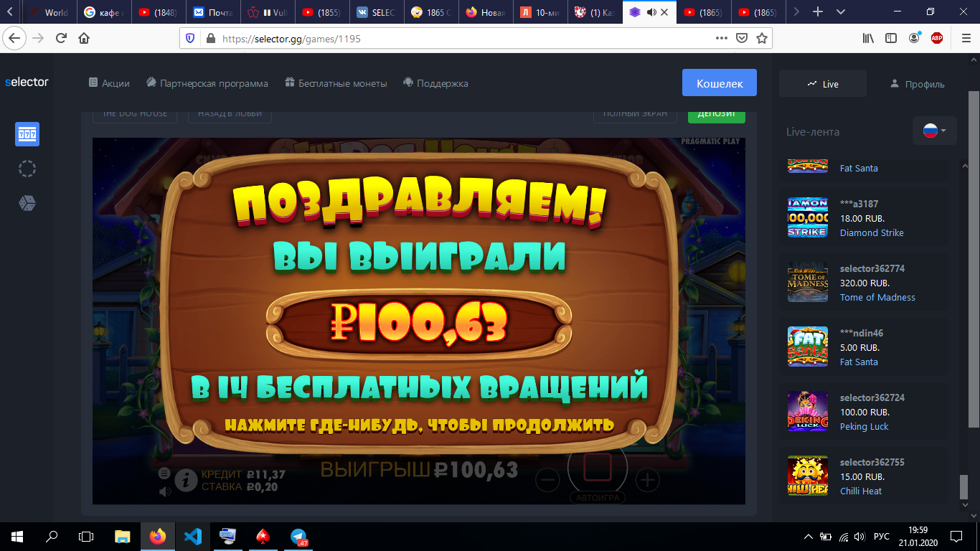
Task: Open the Fat Santa game link in Live-лента
Action: coord(858,362)
